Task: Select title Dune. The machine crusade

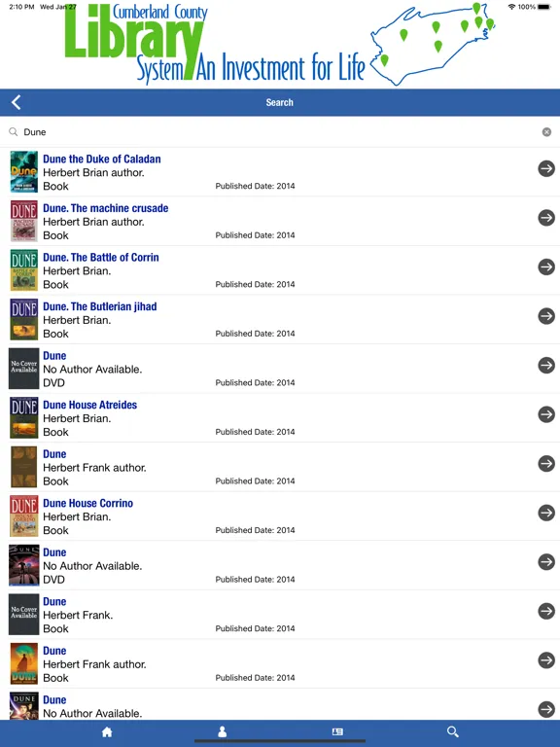Action: (x=106, y=208)
